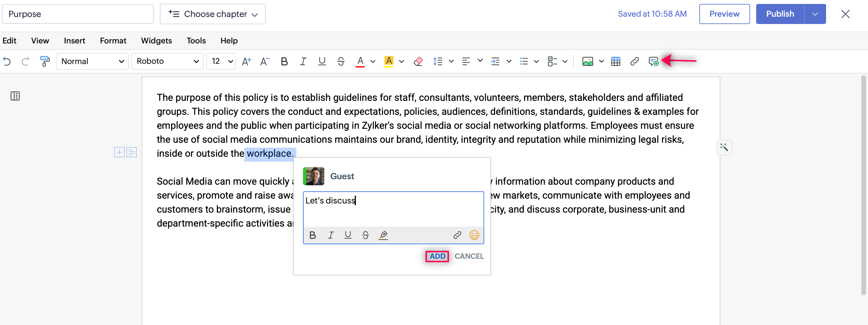
Task: Open the emoji picker in comment box
Action: (474, 235)
